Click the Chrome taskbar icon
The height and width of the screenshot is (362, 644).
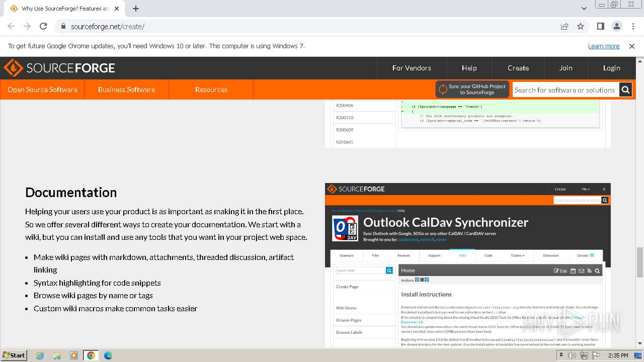coord(91,355)
